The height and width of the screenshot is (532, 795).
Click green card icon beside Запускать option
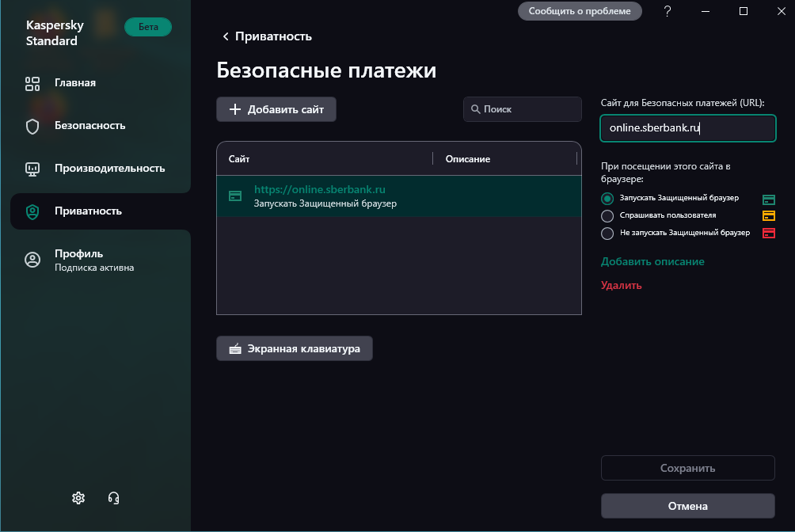point(769,199)
